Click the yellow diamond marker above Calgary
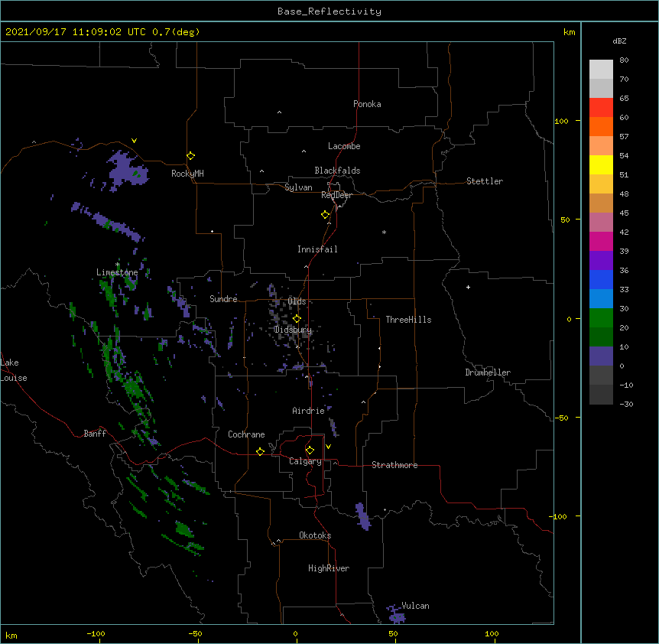 click(x=310, y=450)
